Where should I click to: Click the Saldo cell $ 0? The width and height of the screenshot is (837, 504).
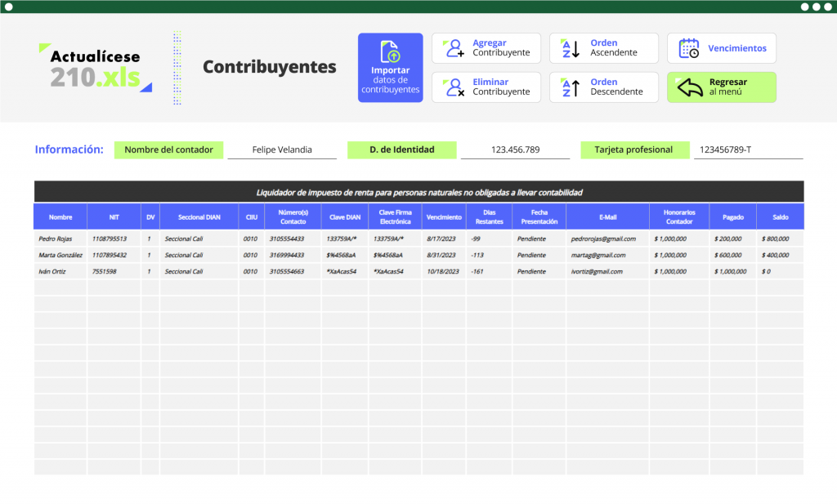pyautogui.click(x=781, y=271)
